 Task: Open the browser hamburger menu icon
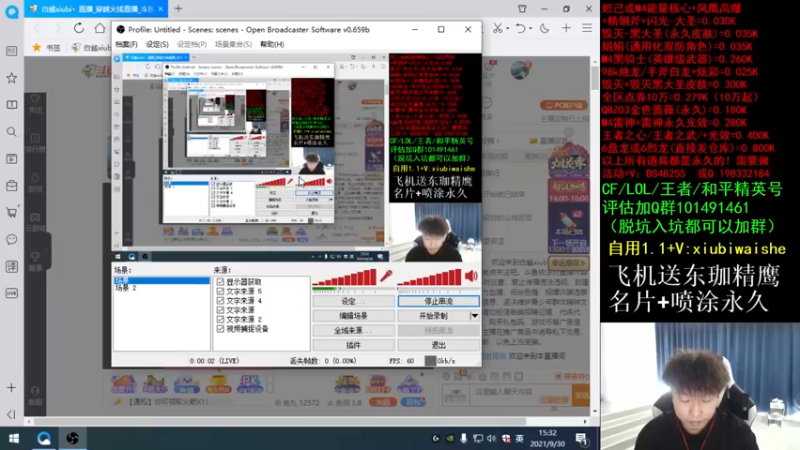tap(587, 28)
